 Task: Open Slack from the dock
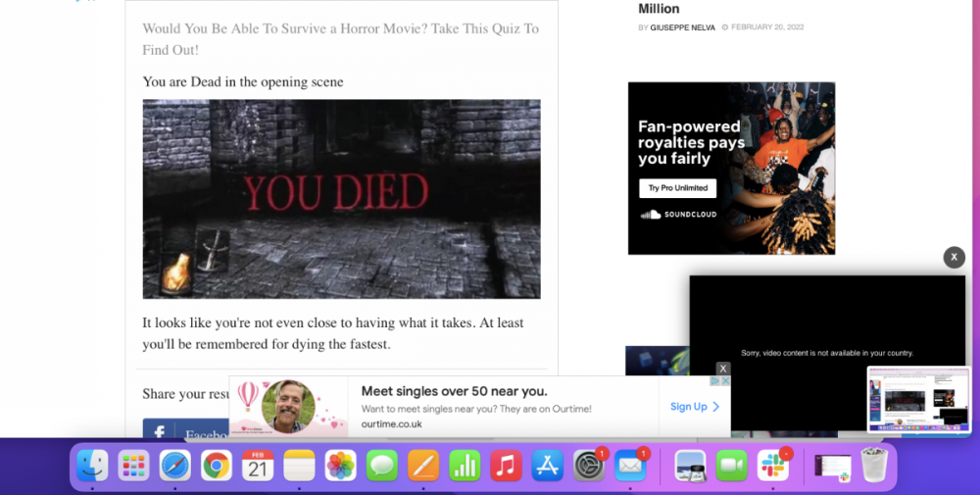coord(773,466)
